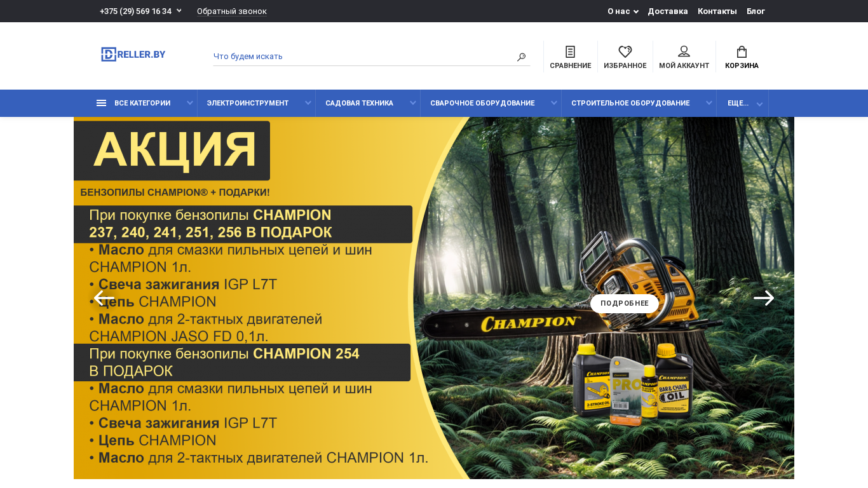Open the Садовая техника menu item
Viewport: 868px width, 488px height.
360,103
